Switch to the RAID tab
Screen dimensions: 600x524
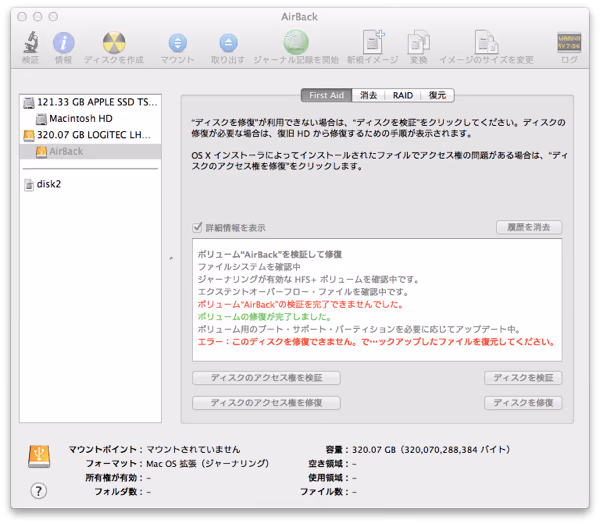[x=403, y=95]
